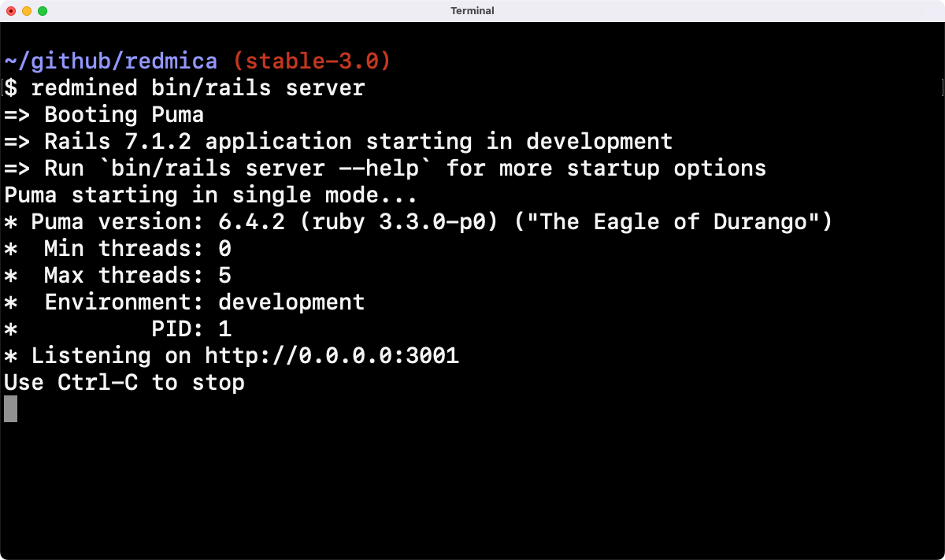Click the Environment: development line
This screenshot has width=945, height=560.
click(204, 302)
